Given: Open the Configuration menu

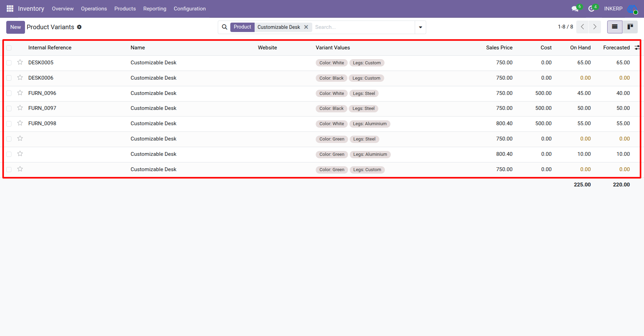Looking at the screenshot, I should pos(190,9).
